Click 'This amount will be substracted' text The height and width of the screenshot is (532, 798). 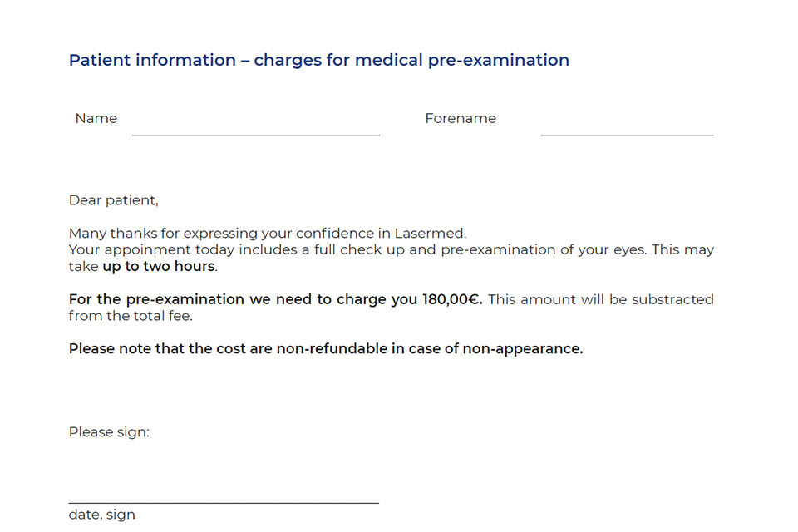[x=600, y=299]
